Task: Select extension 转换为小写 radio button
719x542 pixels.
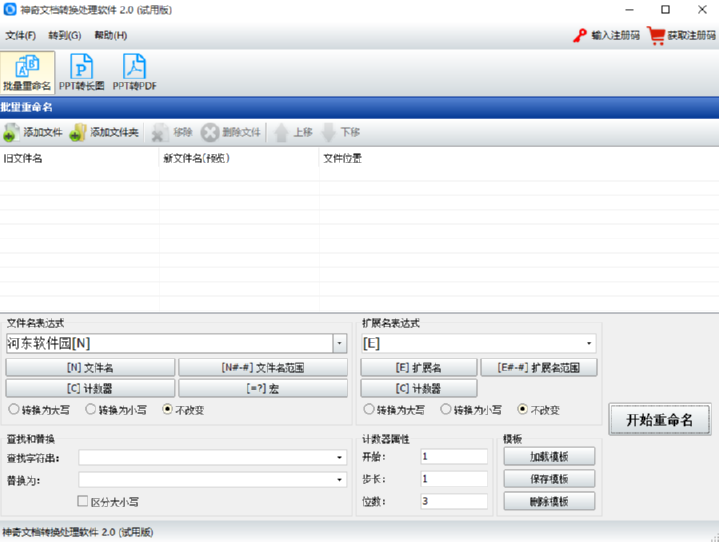Action: tap(445, 409)
